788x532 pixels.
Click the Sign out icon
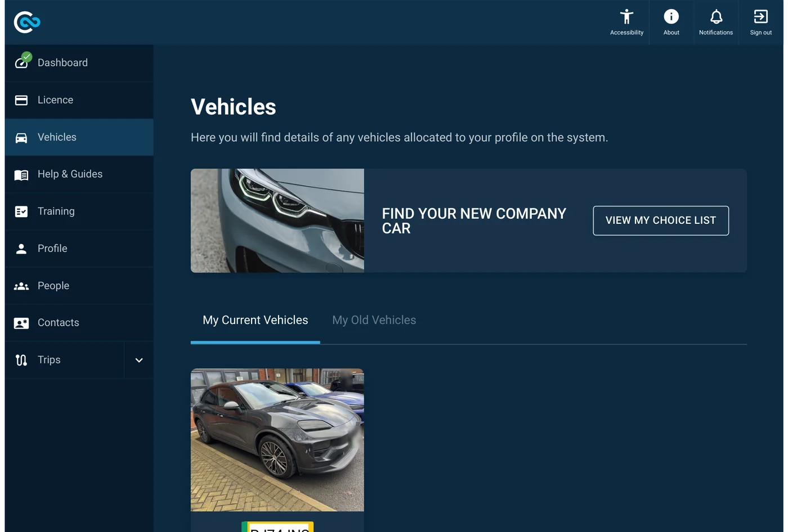[x=760, y=17]
